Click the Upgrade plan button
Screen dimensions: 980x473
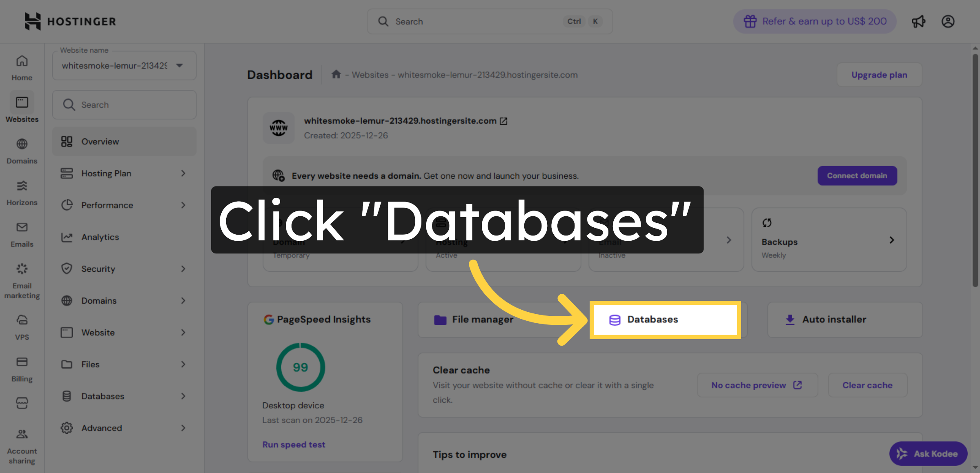(879, 75)
